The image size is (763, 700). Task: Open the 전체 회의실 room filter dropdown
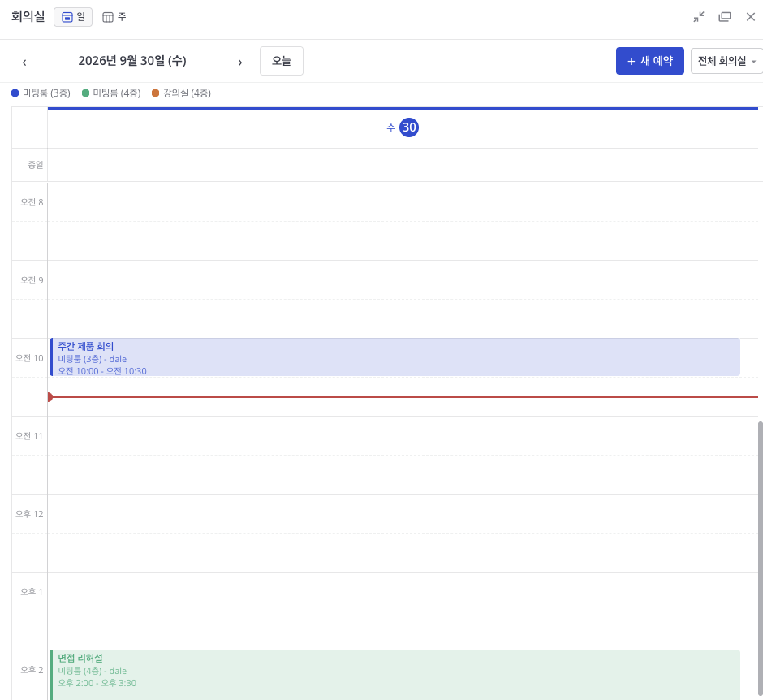click(726, 61)
